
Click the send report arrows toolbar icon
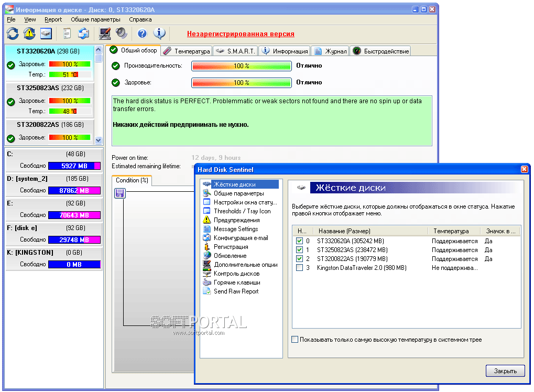(83, 34)
